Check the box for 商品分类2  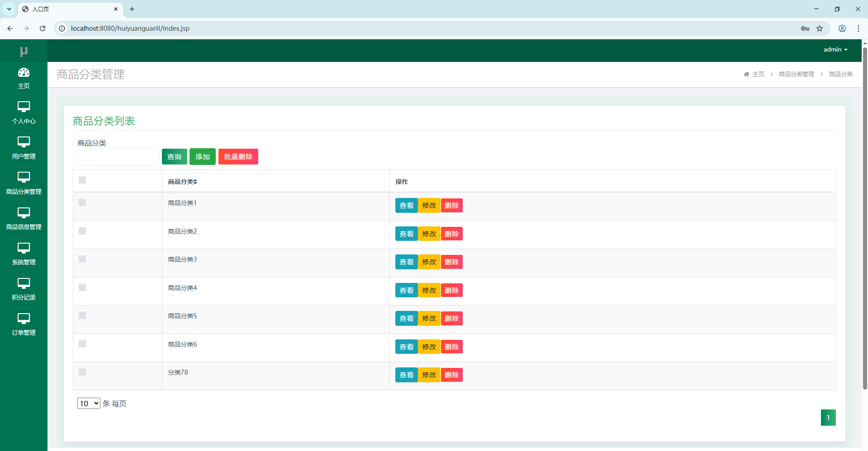tap(82, 231)
